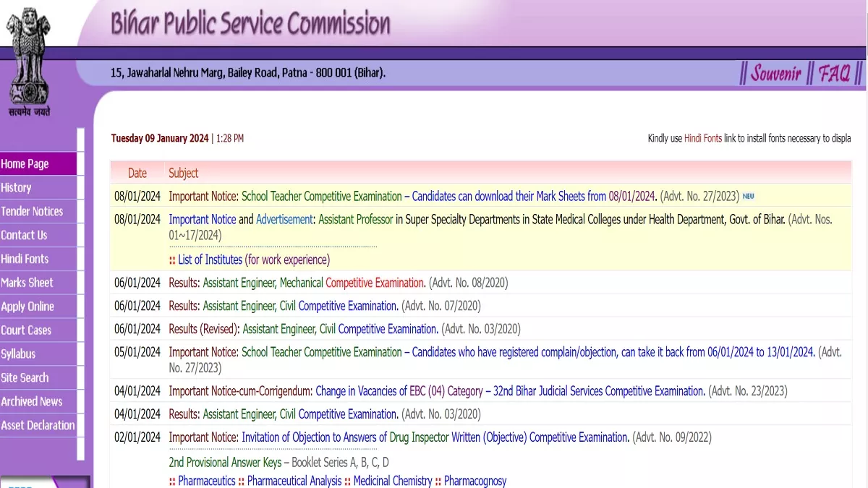The image size is (868, 488).
Task: Click the commission address text in header
Action: [x=248, y=73]
